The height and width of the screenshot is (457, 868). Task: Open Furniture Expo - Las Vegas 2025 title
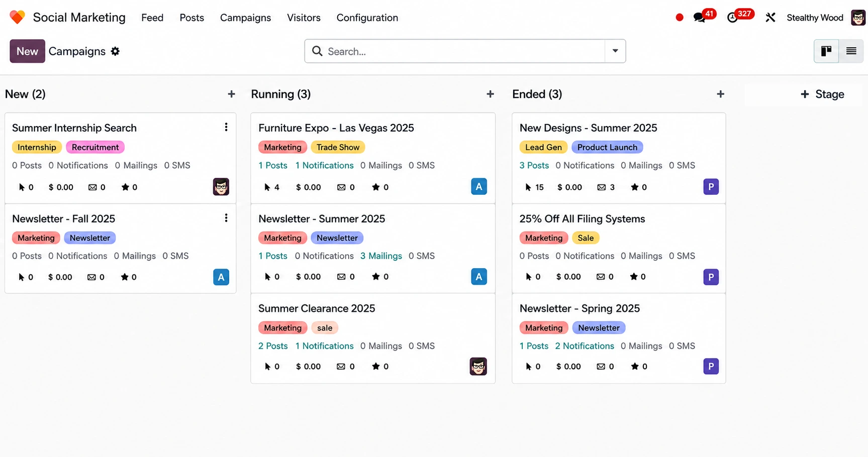[x=336, y=128]
